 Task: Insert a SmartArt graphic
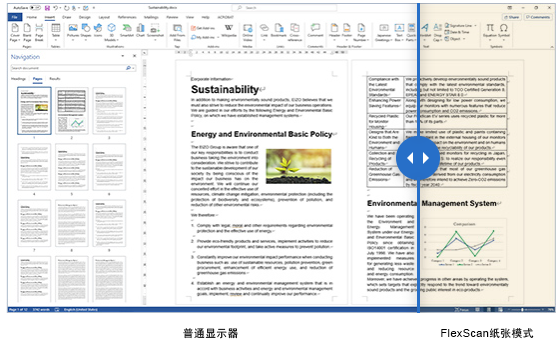click(127, 31)
